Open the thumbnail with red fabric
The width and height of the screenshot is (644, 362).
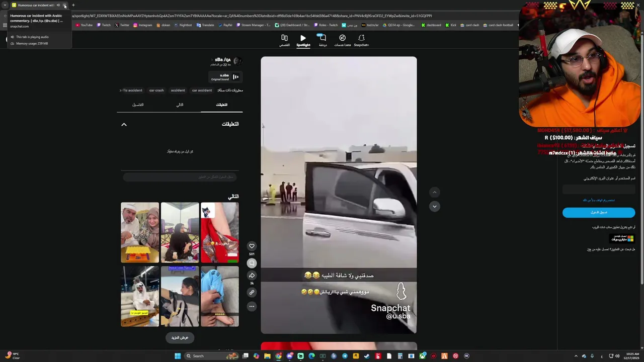pyautogui.click(x=220, y=232)
